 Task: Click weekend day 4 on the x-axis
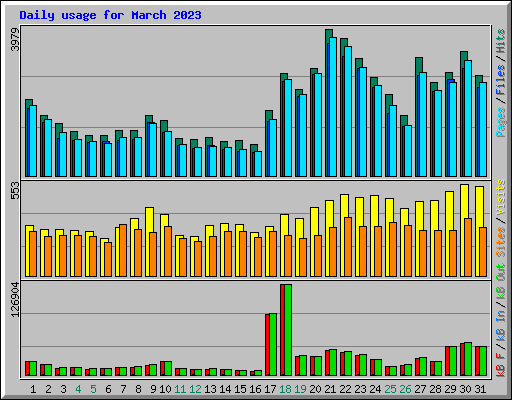[x=78, y=389]
